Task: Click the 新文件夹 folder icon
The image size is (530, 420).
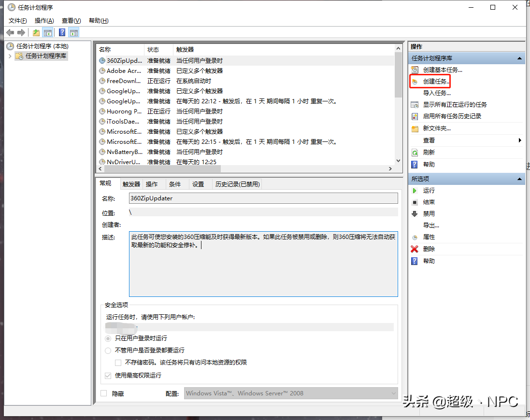Action: (415, 128)
